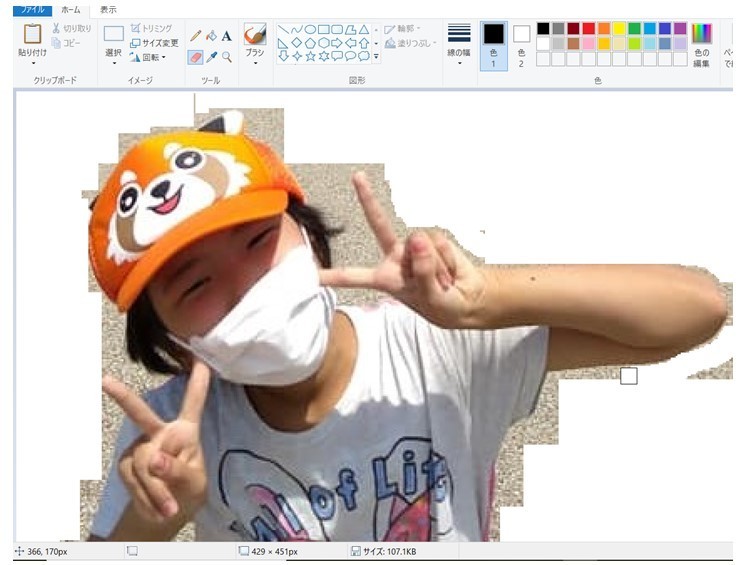Select the Text tool letter A

click(227, 36)
